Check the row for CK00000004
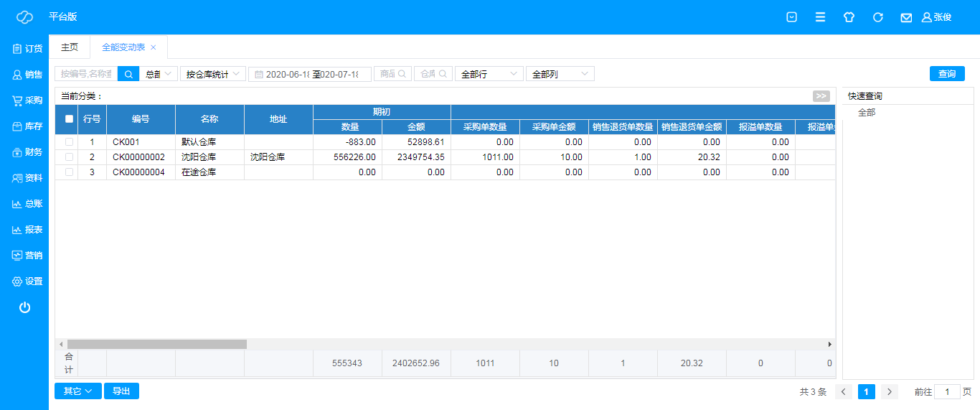This screenshot has width=980, height=410. pos(70,172)
